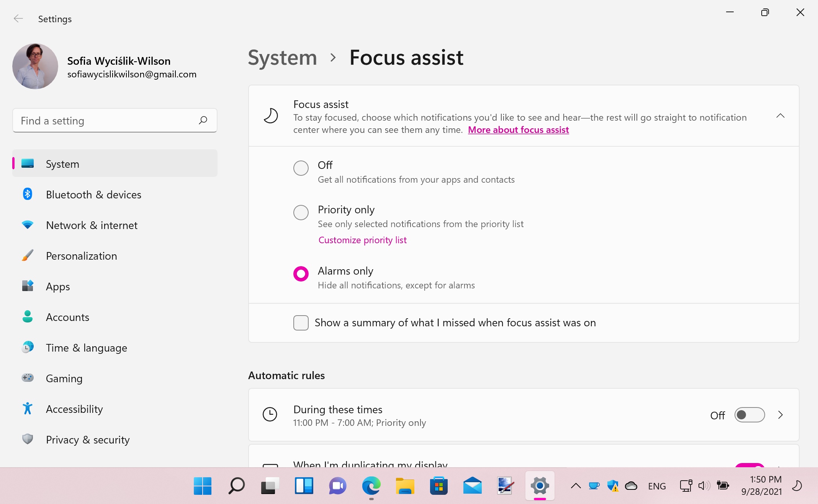This screenshot has height=504, width=818.
Task: Click the Settings gear on taskbar
Action: click(x=540, y=486)
